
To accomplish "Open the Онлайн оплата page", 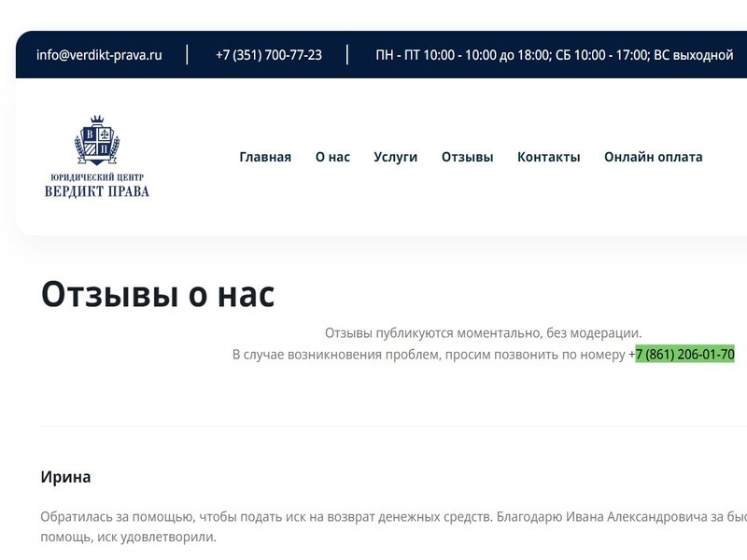I will 653,157.
